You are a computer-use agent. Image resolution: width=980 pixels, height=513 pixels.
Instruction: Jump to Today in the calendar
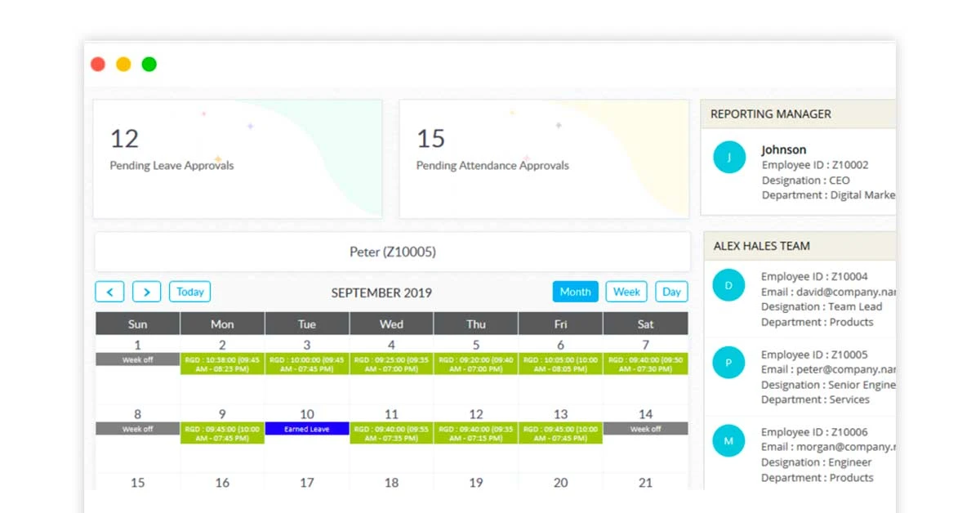click(x=189, y=292)
